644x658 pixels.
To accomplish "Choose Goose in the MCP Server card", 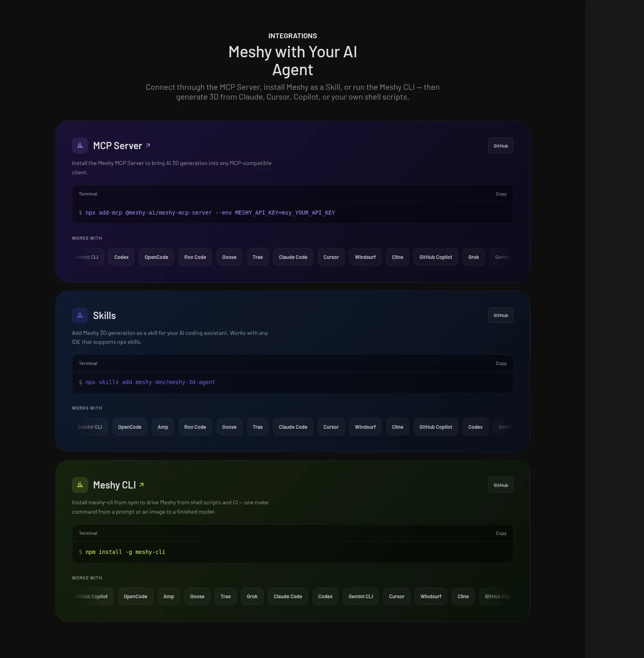I will click(229, 257).
